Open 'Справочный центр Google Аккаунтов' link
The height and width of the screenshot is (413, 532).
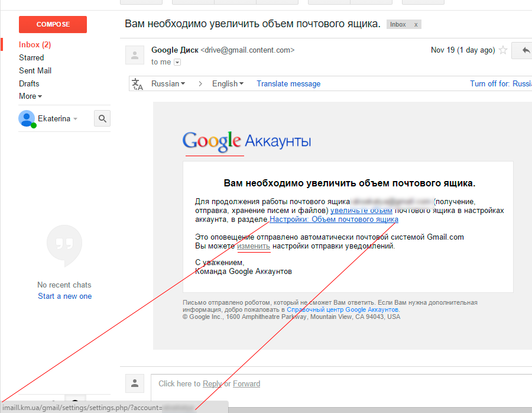click(x=343, y=310)
